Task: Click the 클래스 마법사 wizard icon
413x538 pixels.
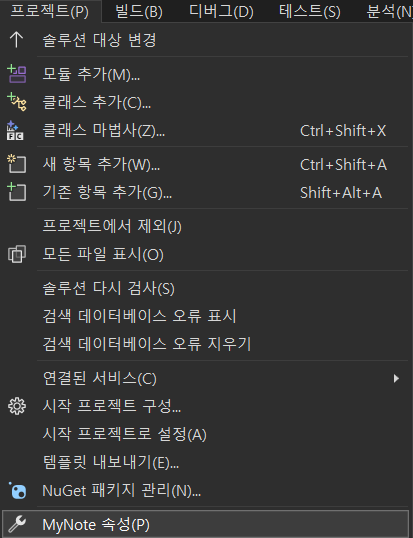Action: 15,130
